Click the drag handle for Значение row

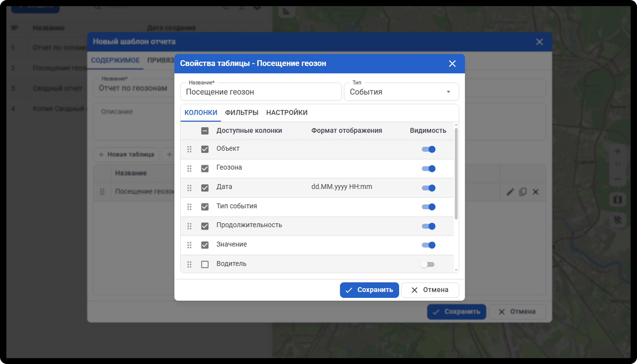(189, 245)
